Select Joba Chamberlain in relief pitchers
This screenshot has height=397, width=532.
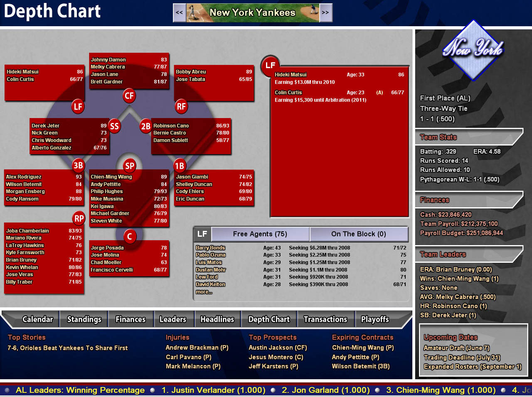[27, 231]
